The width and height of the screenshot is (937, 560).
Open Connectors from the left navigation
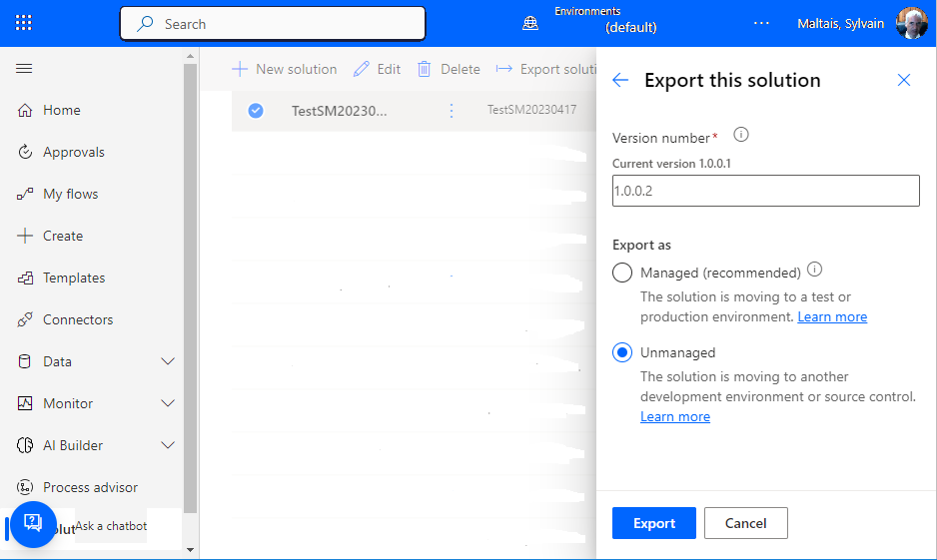77,319
